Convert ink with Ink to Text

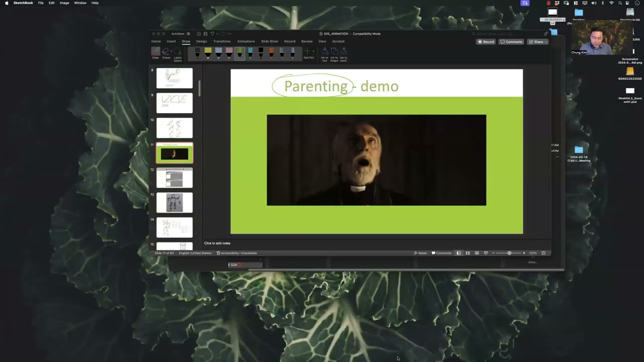click(x=325, y=54)
